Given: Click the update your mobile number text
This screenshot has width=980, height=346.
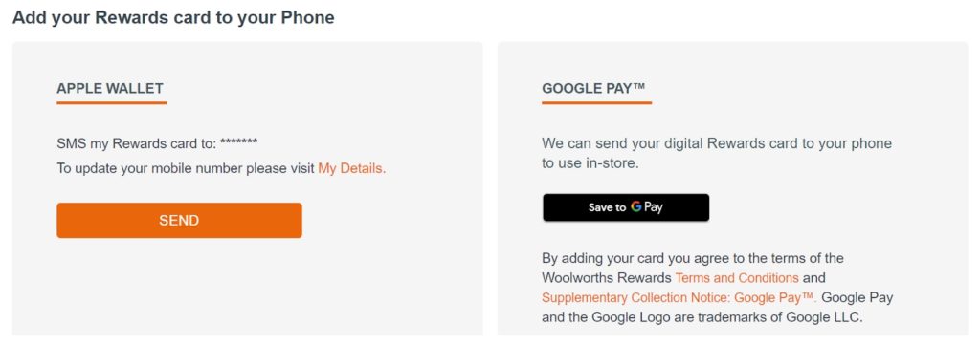Looking at the screenshot, I should (x=187, y=168).
